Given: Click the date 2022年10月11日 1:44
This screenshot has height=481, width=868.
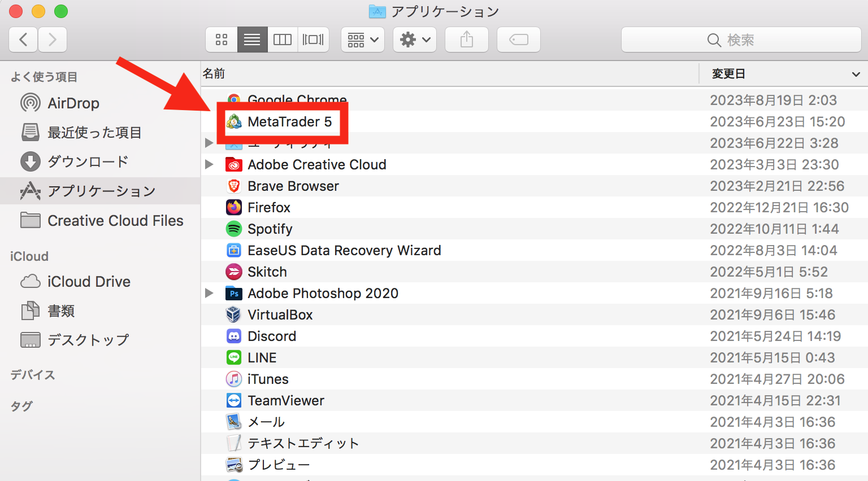Looking at the screenshot, I should [774, 229].
